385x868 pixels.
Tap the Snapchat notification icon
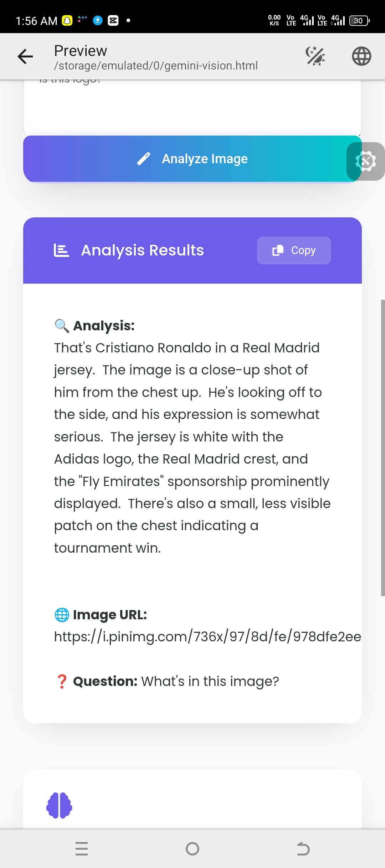click(67, 21)
